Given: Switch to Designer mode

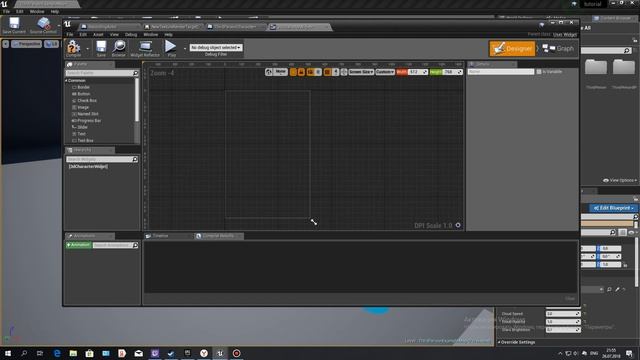Looking at the screenshot, I should tap(512, 49).
